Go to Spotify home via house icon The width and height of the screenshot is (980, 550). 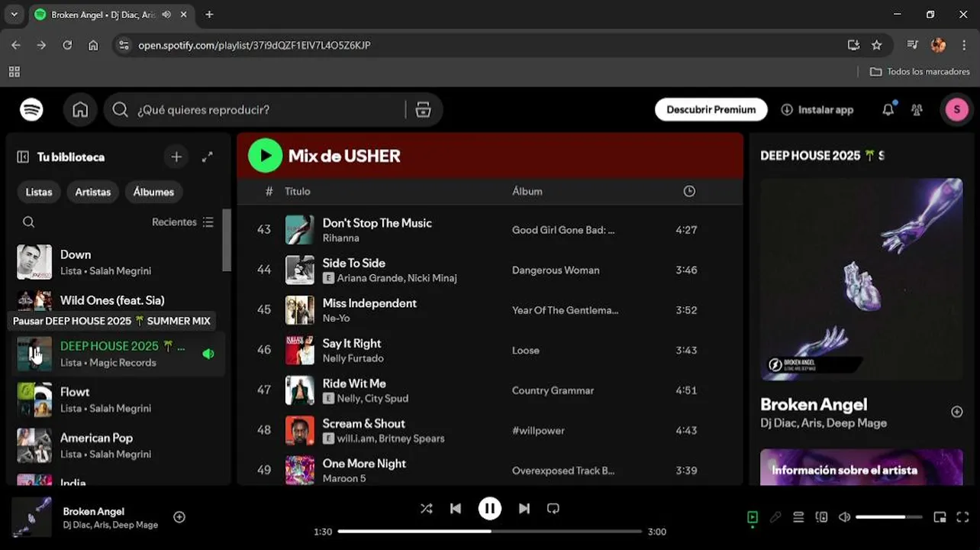80,110
